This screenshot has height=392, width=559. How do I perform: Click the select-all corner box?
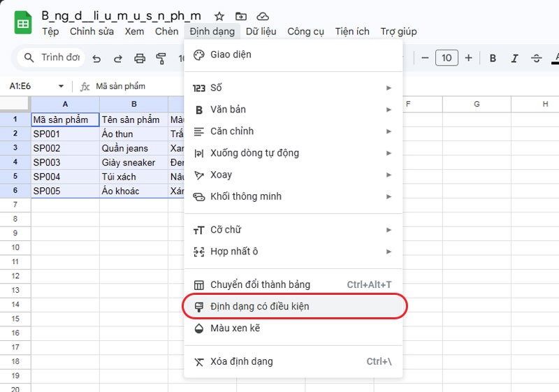click(x=14, y=103)
